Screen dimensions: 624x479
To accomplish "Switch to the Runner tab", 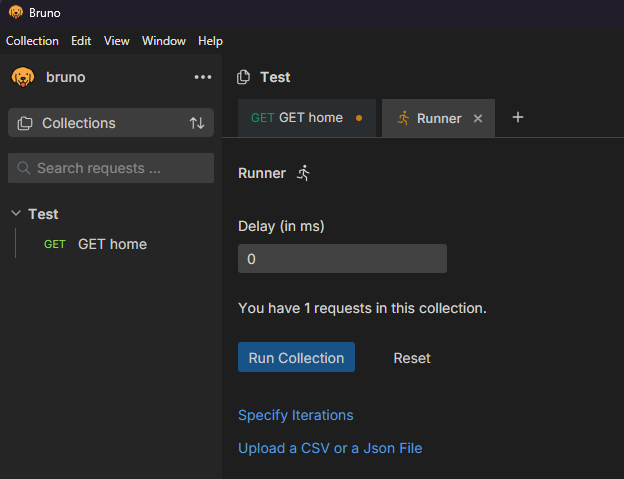I will tap(430, 118).
